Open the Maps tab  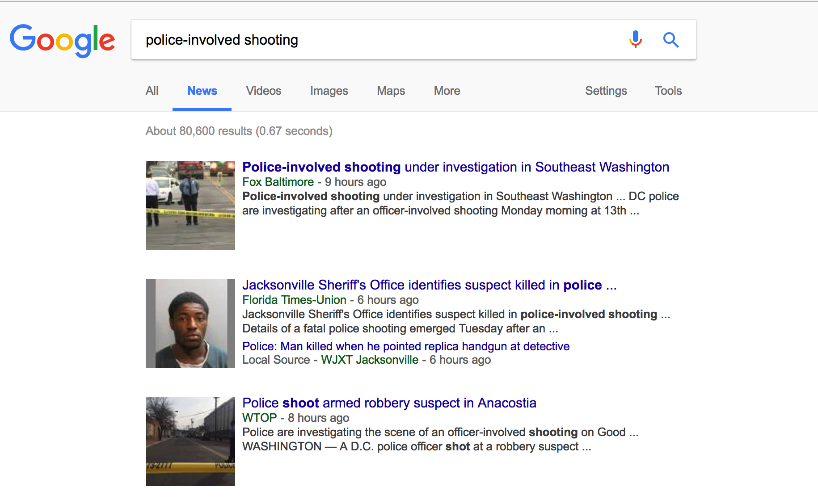pos(391,91)
